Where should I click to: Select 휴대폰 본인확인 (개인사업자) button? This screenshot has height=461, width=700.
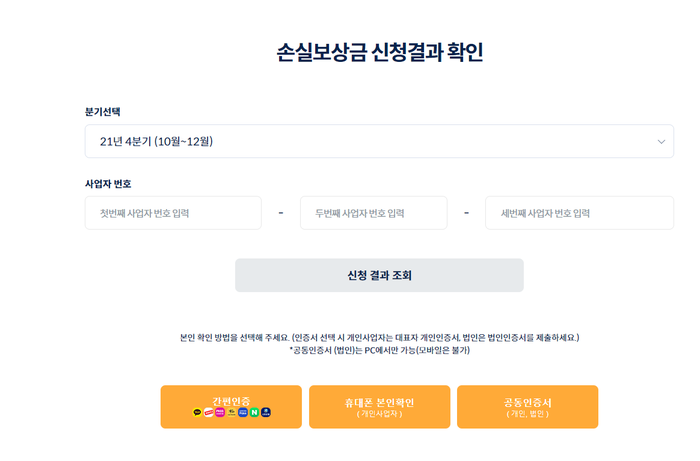[379, 407]
